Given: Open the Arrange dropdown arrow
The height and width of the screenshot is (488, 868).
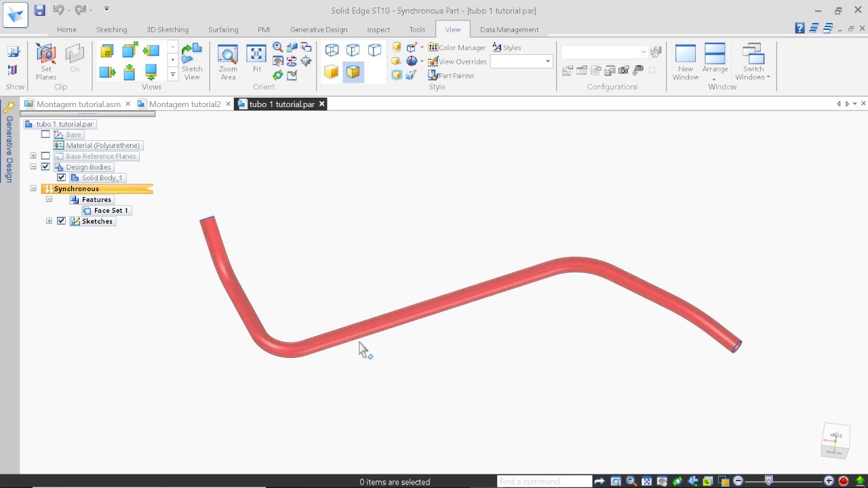Looking at the screenshot, I should pyautogui.click(x=715, y=79).
